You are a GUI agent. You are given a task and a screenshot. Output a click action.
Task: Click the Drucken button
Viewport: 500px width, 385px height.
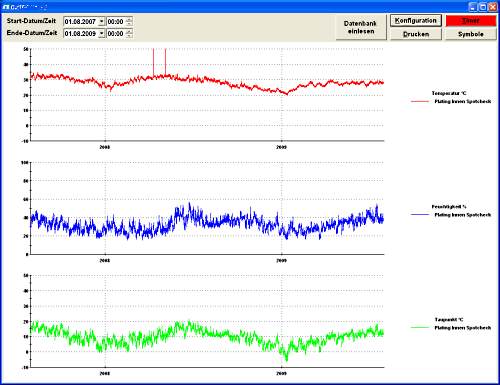(x=416, y=34)
